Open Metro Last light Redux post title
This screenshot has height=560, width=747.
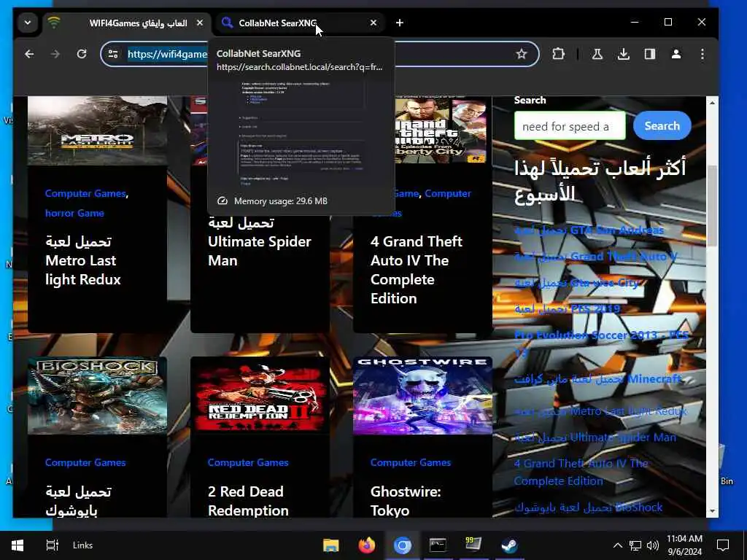point(83,260)
